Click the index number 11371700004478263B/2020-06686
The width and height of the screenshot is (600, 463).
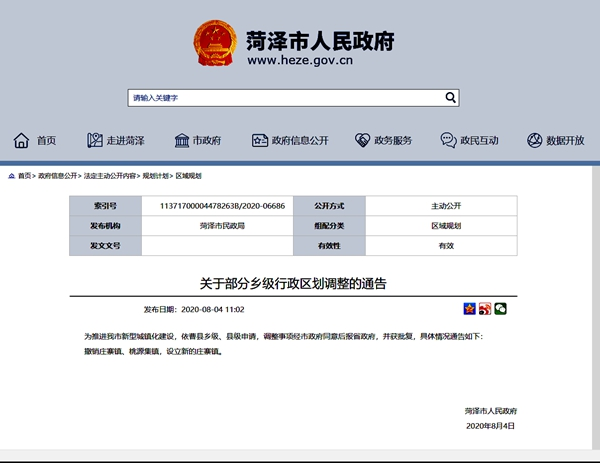(x=222, y=206)
